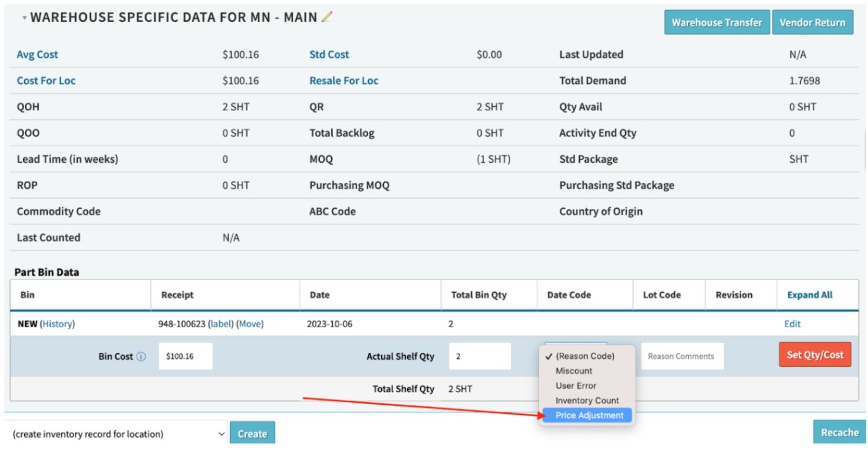Collapse the Warehouse Specific Data section triangle

(25, 18)
